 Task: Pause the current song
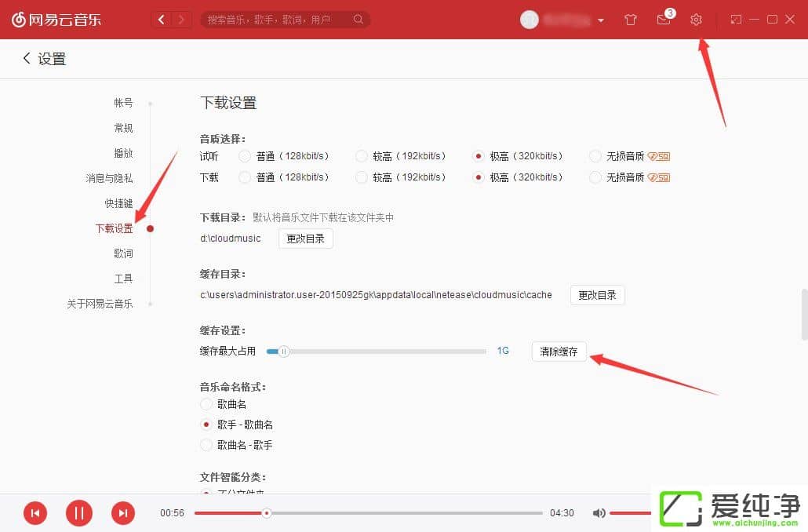coord(78,512)
